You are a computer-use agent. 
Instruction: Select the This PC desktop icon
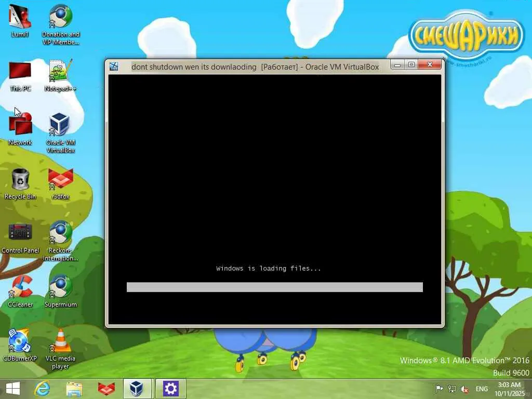coord(20,76)
